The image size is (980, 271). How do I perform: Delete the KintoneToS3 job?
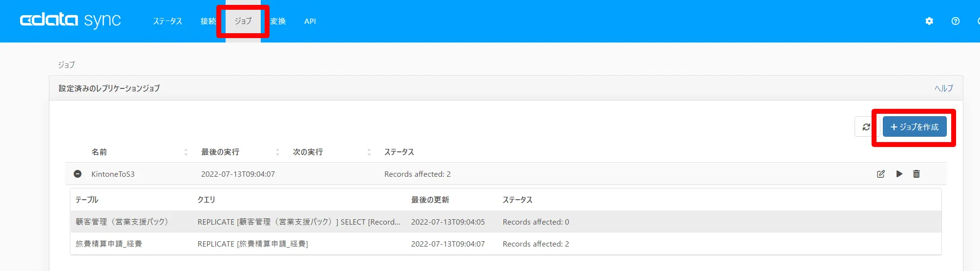click(917, 174)
